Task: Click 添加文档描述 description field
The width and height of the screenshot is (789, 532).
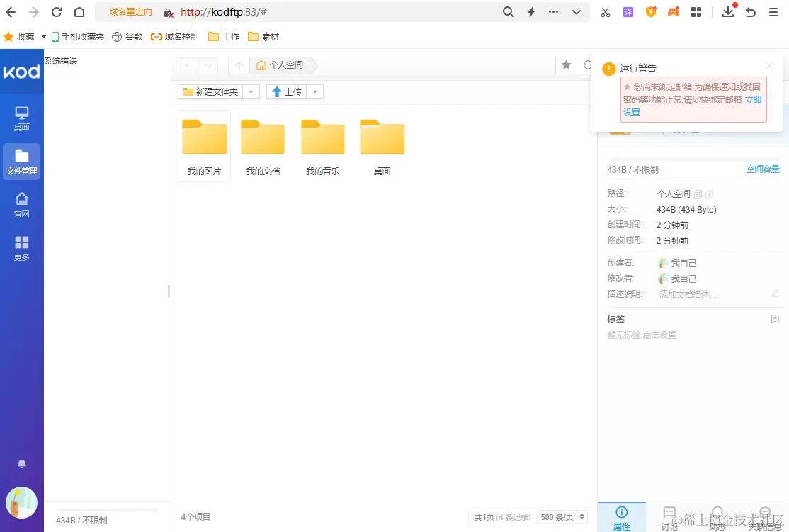Action: [x=687, y=295]
